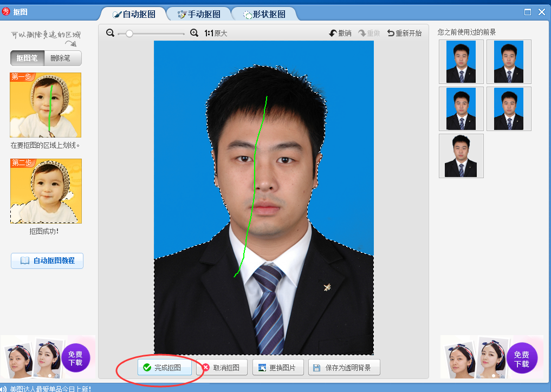
Task: Click the zoom out magnifier icon
Action: (x=111, y=33)
